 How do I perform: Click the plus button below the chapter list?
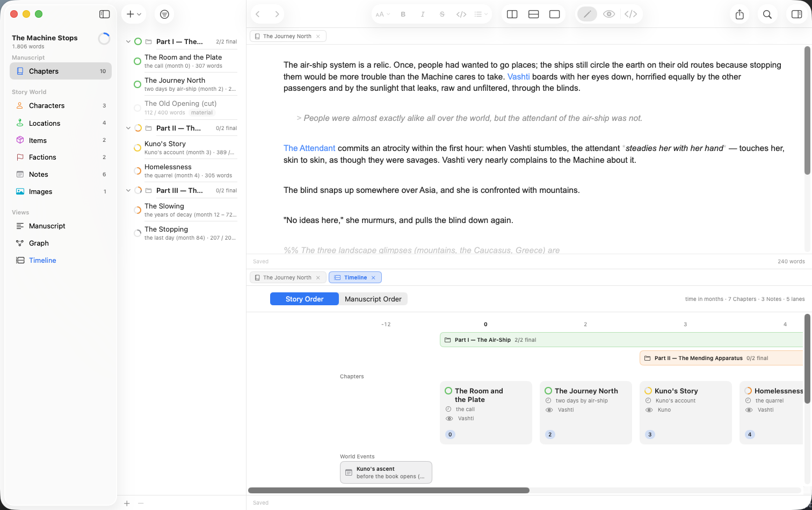click(x=127, y=504)
